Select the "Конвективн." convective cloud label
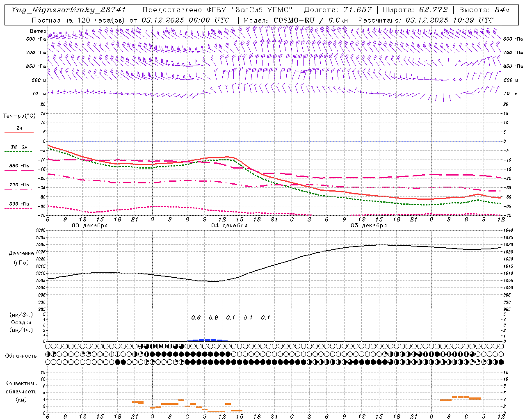Viewport: 525px width, 420px height. coord(21,383)
